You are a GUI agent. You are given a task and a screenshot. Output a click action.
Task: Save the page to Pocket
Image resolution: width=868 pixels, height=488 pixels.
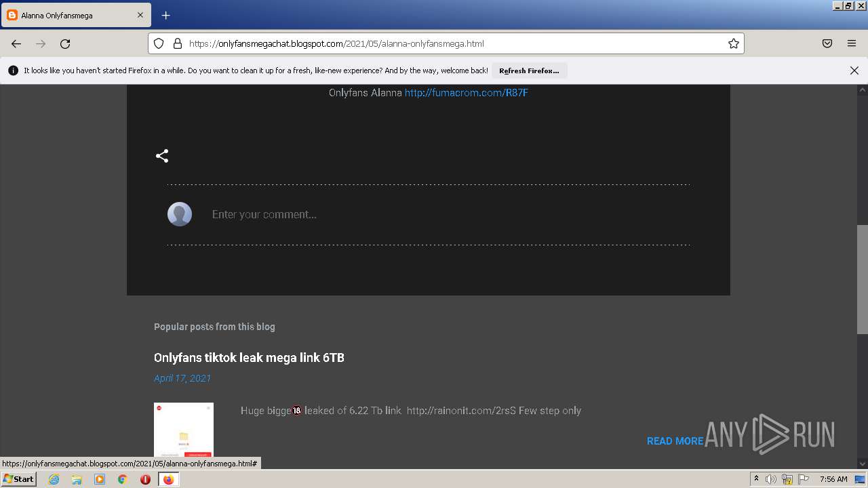(x=827, y=43)
